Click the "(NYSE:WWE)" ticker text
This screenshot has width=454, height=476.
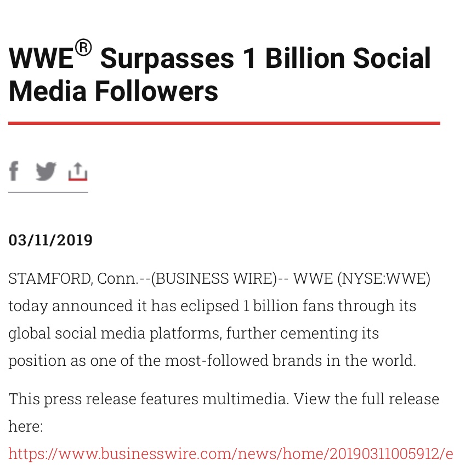click(x=383, y=278)
